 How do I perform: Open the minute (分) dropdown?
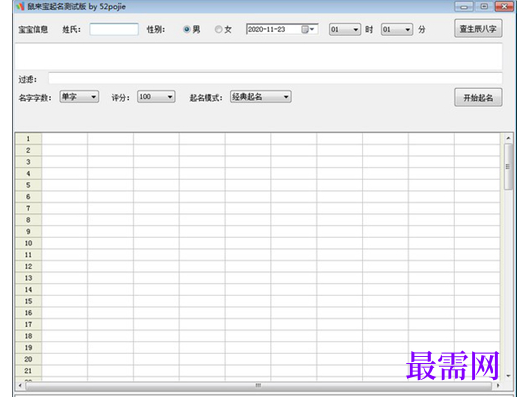397,30
